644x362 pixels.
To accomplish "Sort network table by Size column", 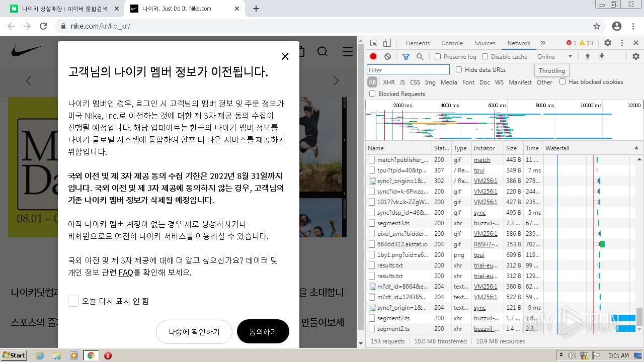I will point(514,148).
